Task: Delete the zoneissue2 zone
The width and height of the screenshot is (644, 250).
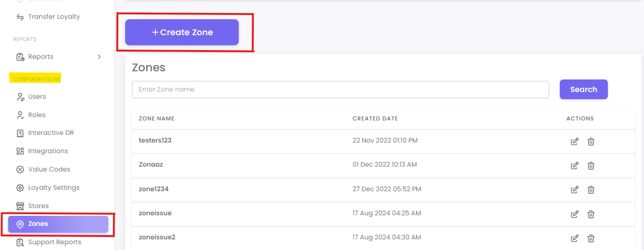Action: coord(591,238)
